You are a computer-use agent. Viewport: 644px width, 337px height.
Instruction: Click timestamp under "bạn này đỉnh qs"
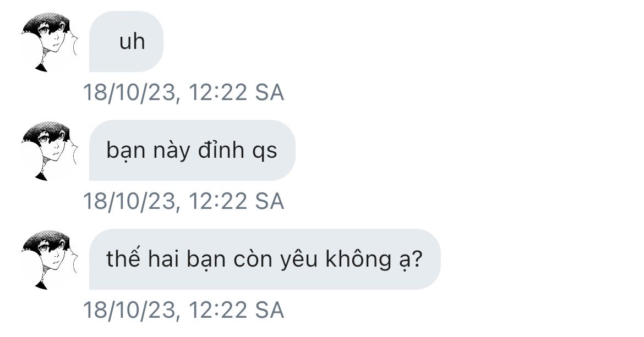pos(184,201)
